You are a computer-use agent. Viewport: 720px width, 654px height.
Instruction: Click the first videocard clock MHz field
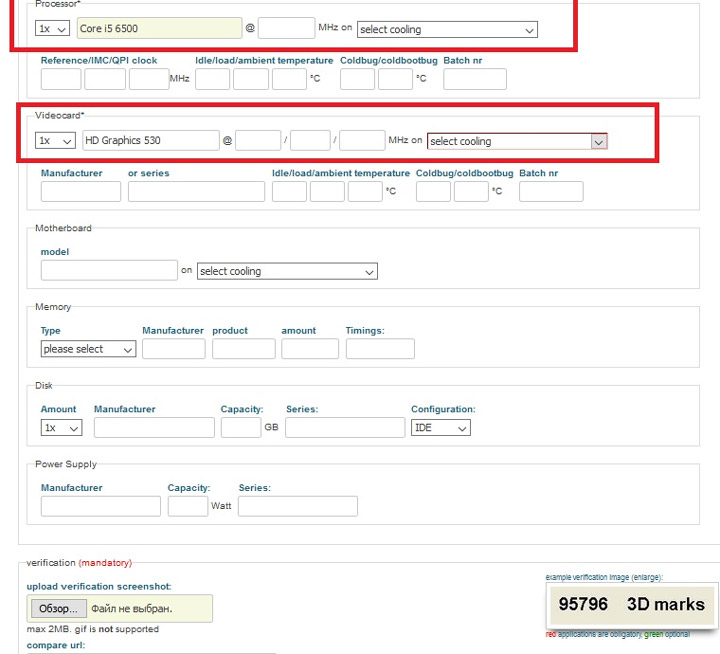coord(258,141)
